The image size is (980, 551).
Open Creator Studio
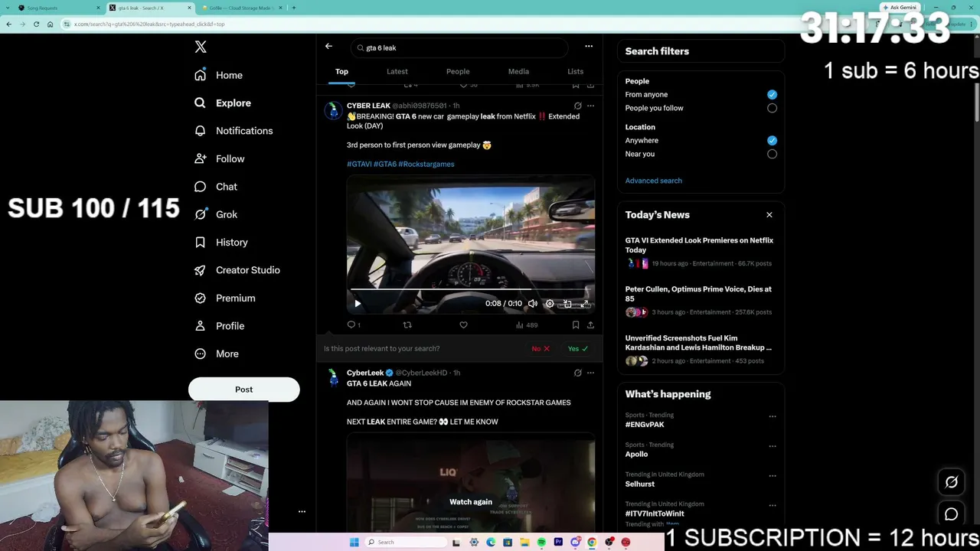237,270
